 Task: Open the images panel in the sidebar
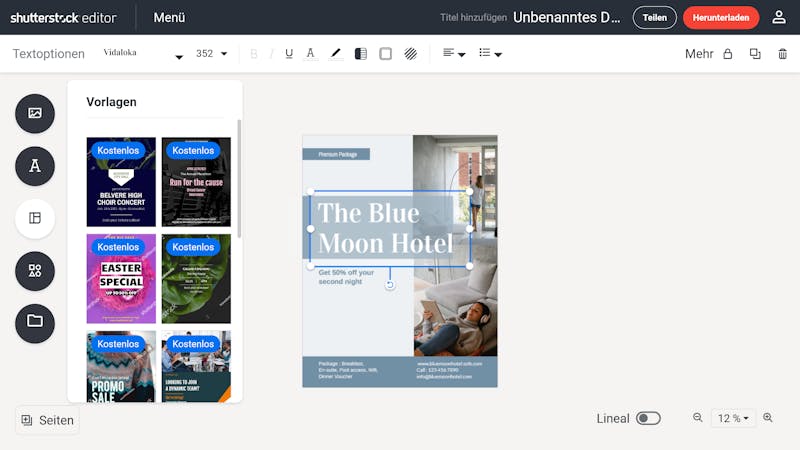coord(35,113)
